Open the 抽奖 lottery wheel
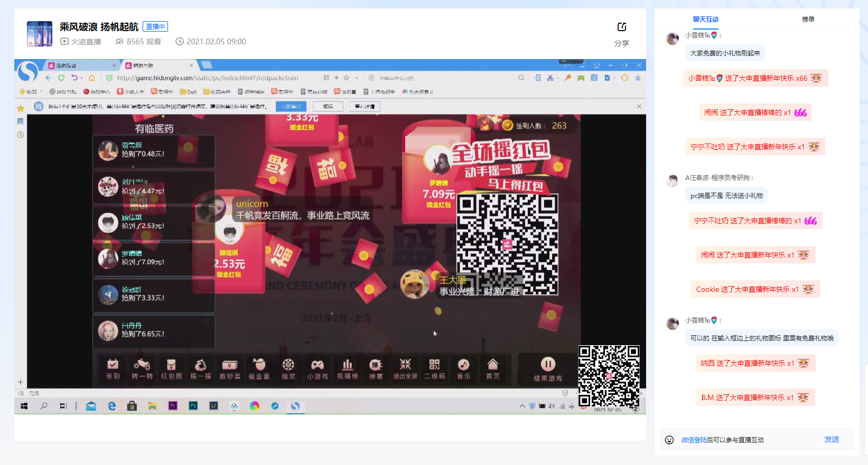Screen dimensions: 868x465 (x=288, y=369)
